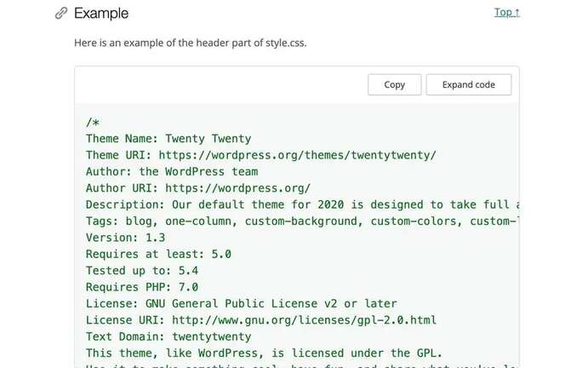The width and height of the screenshot is (588, 368).
Task: Click the Requires at least: 5.0 line
Action: [x=158, y=254]
